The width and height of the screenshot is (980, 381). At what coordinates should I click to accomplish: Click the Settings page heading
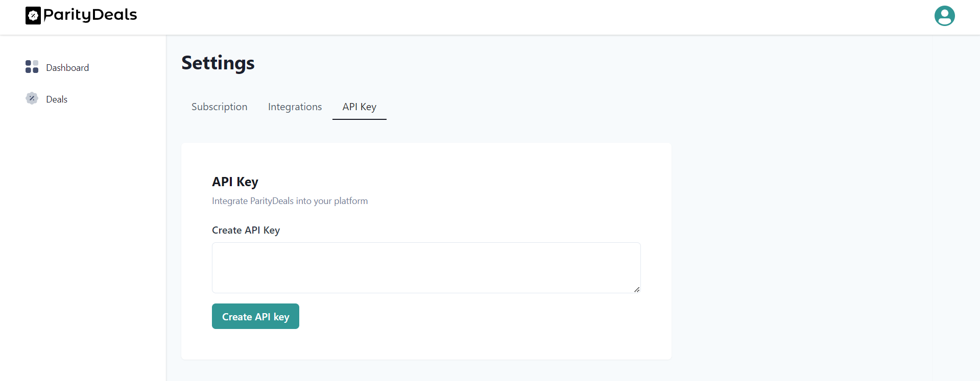(218, 63)
